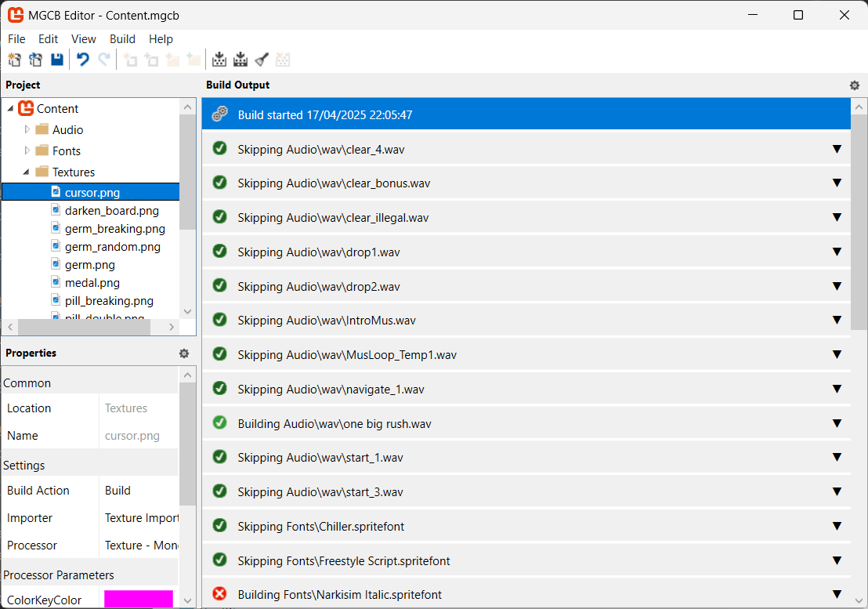Click project tree horizontal scrollbar thumb
Viewport: 868px width, 609px height.
click(84, 327)
